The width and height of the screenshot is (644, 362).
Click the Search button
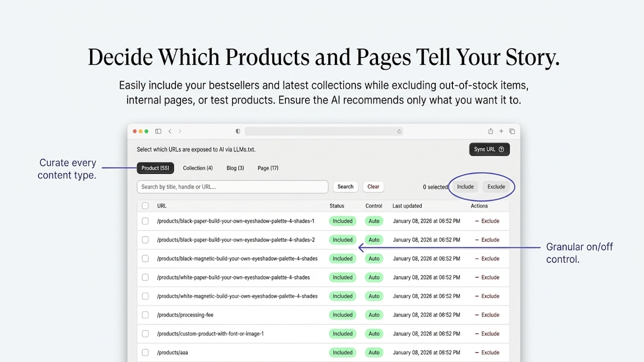click(x=345, y=187)
